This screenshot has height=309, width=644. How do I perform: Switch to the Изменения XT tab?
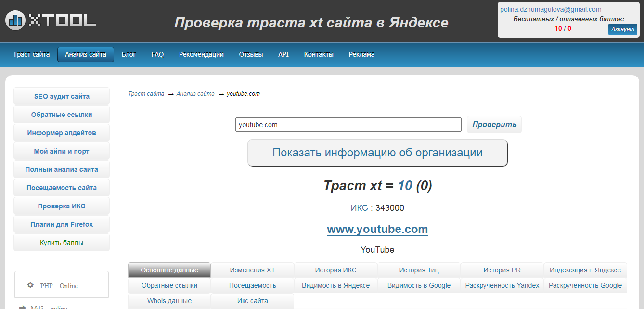[253, 270]
